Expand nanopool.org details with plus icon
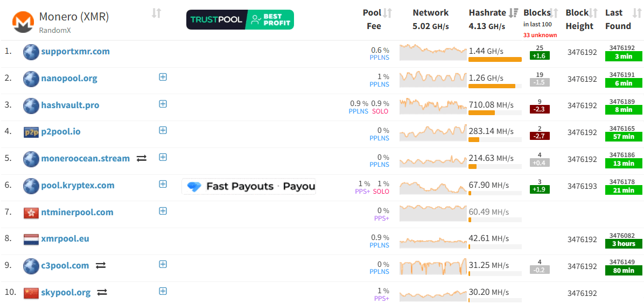Screen dimensions: 644x304 click(x=163, y=77)
